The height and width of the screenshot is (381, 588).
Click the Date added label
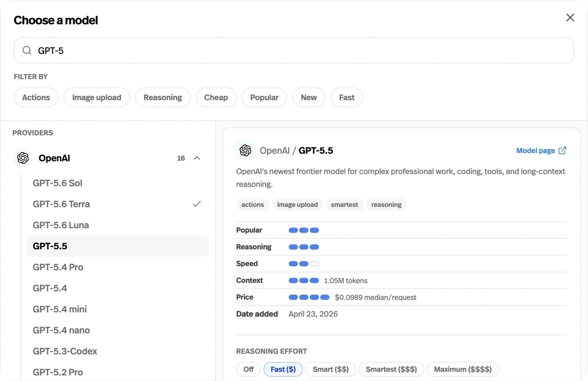click(x=257, y=314)
